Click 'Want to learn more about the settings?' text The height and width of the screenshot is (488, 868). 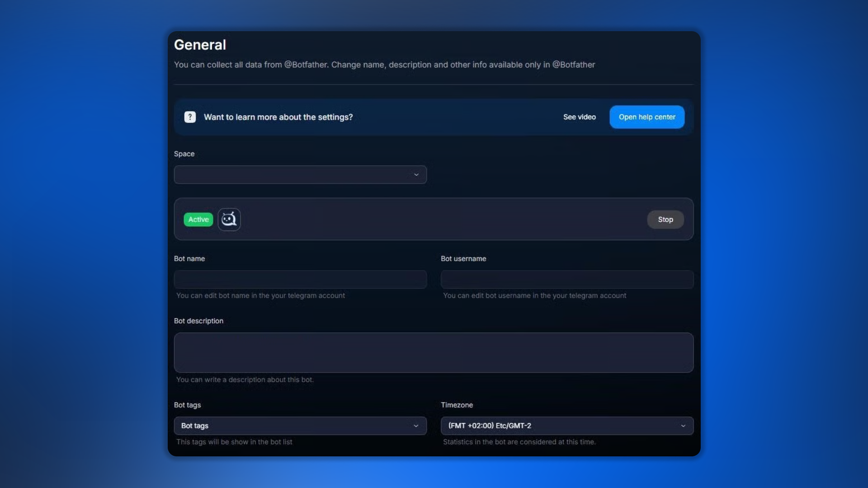pos(278,117)
